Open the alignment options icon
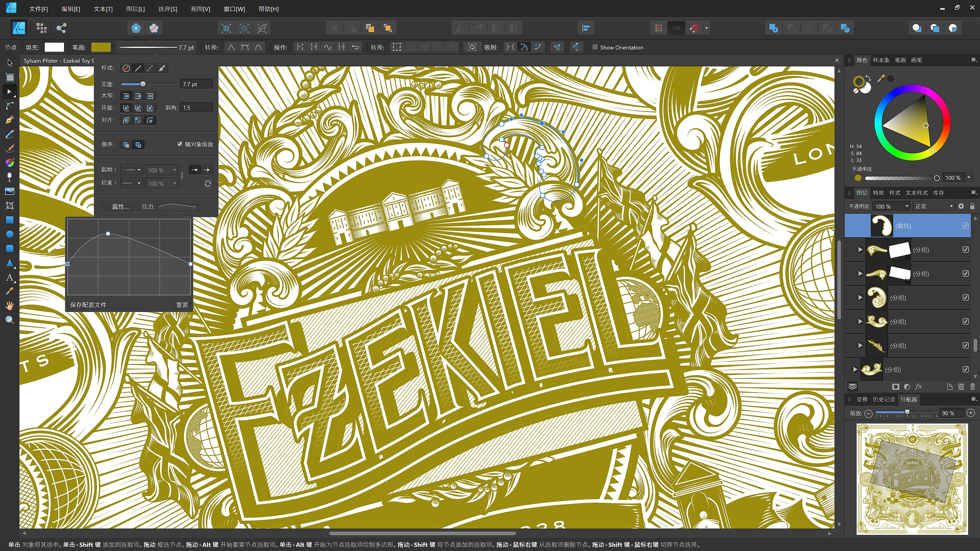The width and height of the screenshot is (980, 551). [586, 28]
